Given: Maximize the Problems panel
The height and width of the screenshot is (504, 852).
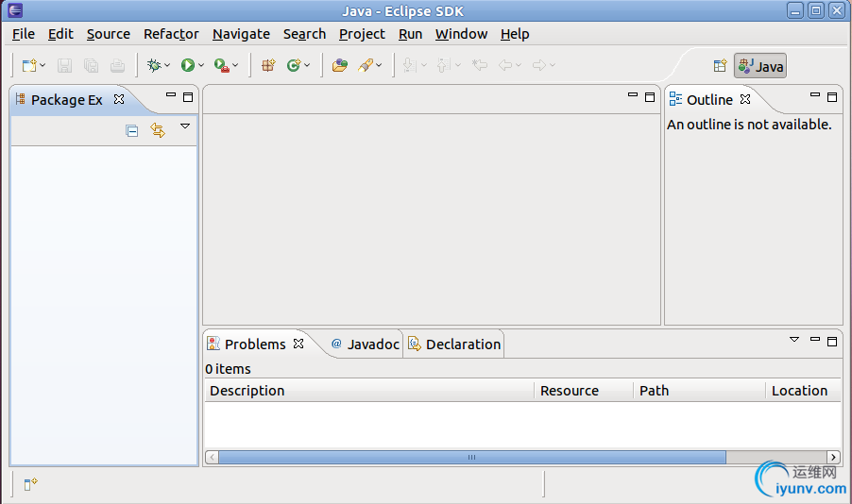Looking at the screenshot, I should click(832, 342).
